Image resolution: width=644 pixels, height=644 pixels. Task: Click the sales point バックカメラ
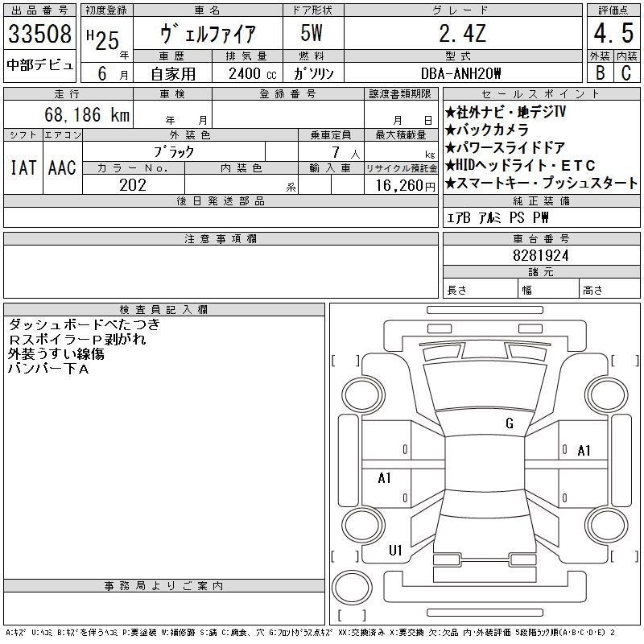click(x=487, y=130)
